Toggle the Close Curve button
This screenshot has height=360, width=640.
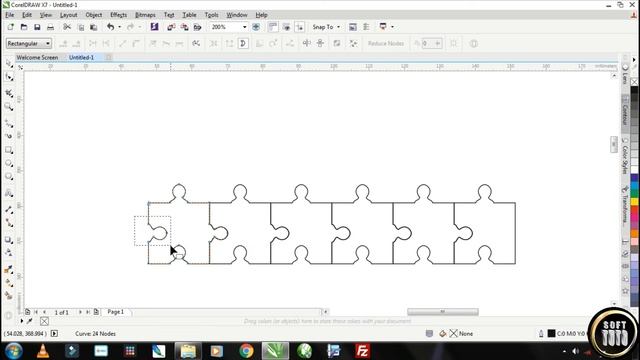coord(243,43)
